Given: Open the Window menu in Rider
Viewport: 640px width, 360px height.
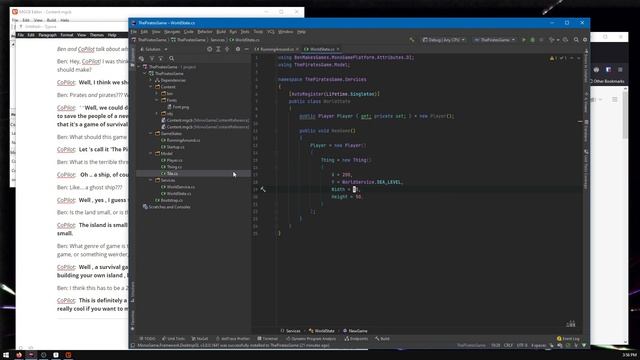Looking at the screenshot, I should coord(285,32).
